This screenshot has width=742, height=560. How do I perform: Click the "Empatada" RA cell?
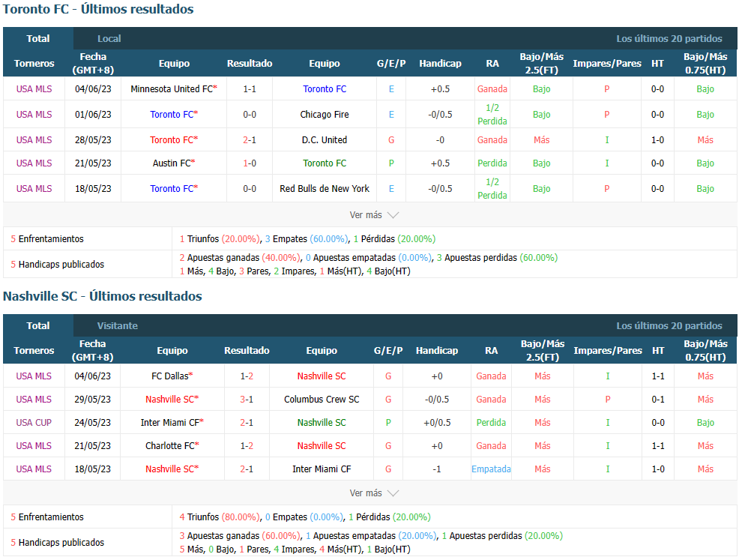tap(491, 469)
